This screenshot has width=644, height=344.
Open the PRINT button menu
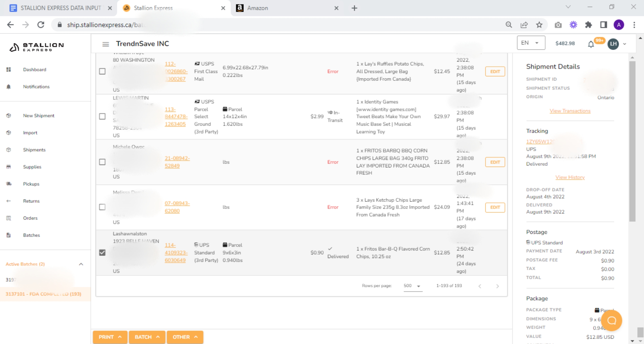click(110, 337)
